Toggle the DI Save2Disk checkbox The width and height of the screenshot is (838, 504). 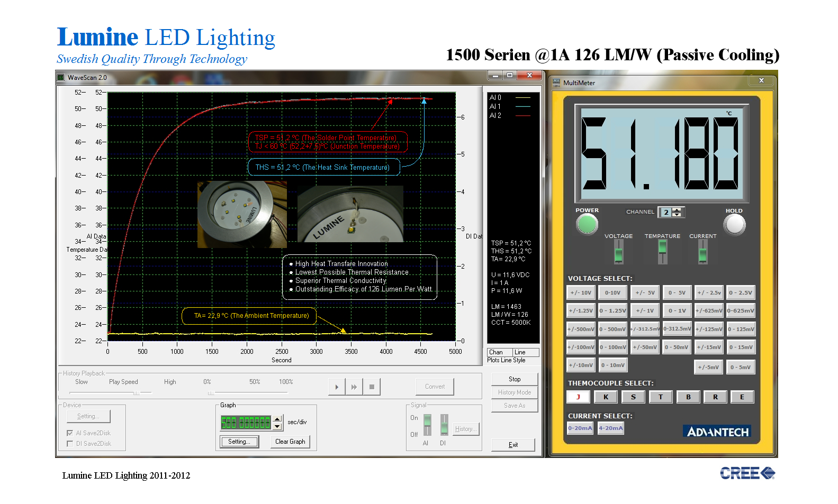70,444
